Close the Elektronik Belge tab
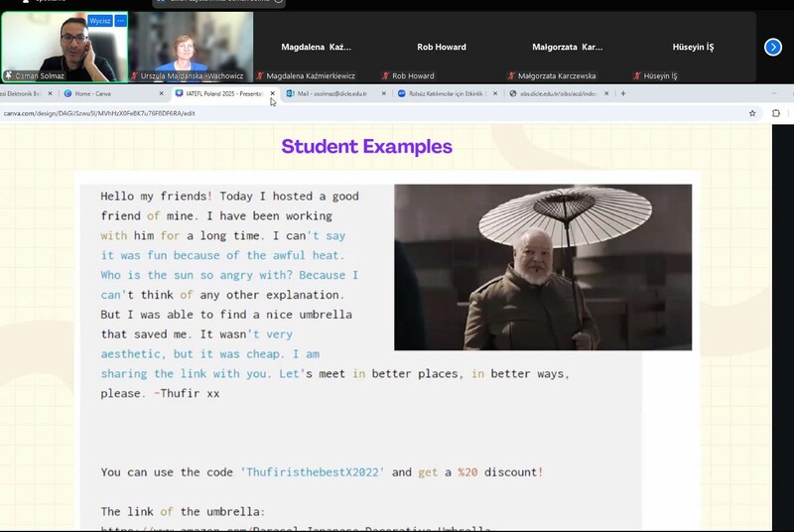 pyautogui.click(x=50, y=93)
